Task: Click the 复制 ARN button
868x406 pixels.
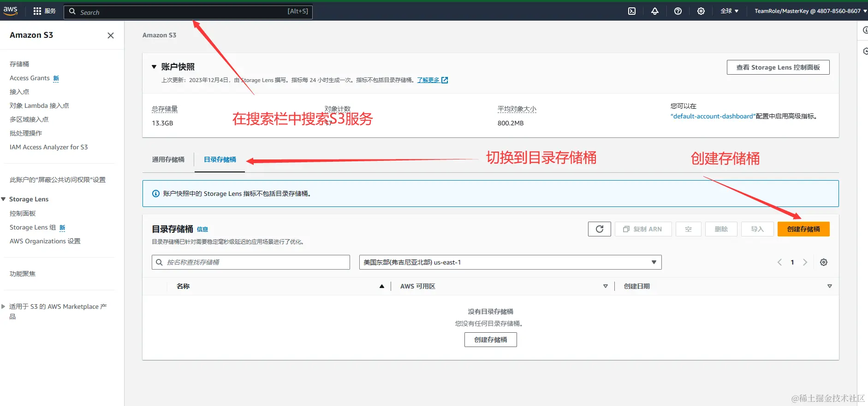Action: click(643, 229)
